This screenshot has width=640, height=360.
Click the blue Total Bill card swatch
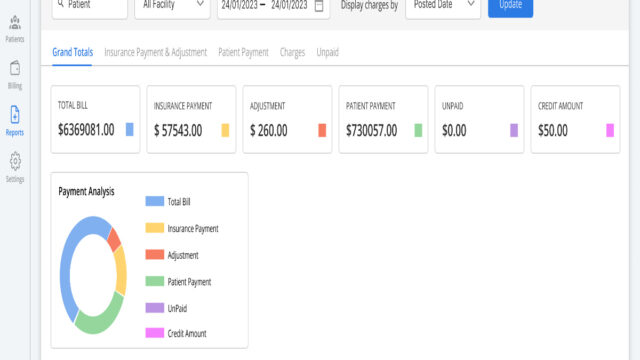129,129
